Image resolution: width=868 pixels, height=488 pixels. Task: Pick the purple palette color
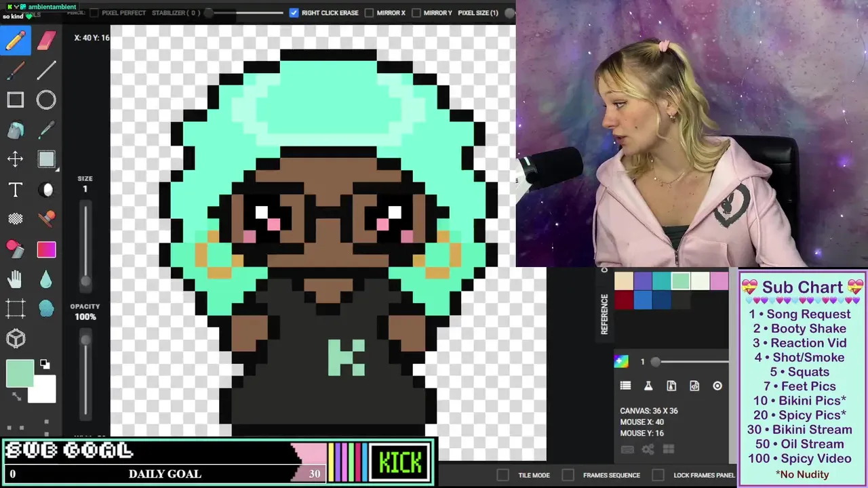pyautogui.click(x=643, y=281)
